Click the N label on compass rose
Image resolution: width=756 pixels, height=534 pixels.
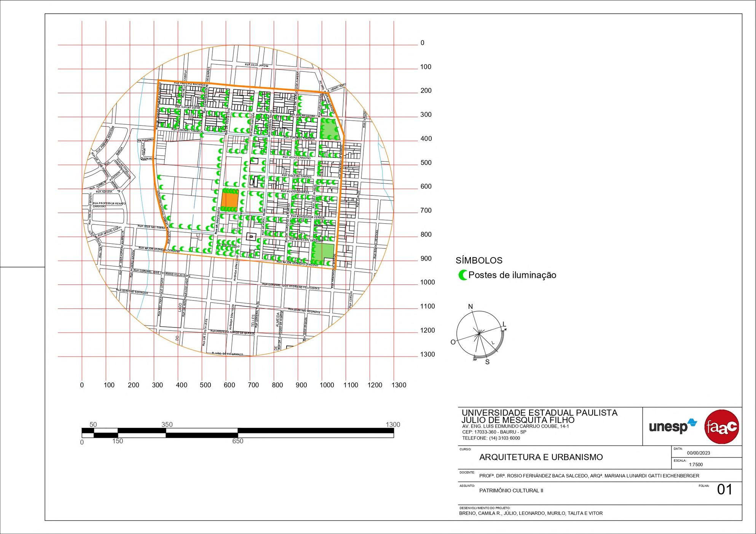[x=471, y=307]
